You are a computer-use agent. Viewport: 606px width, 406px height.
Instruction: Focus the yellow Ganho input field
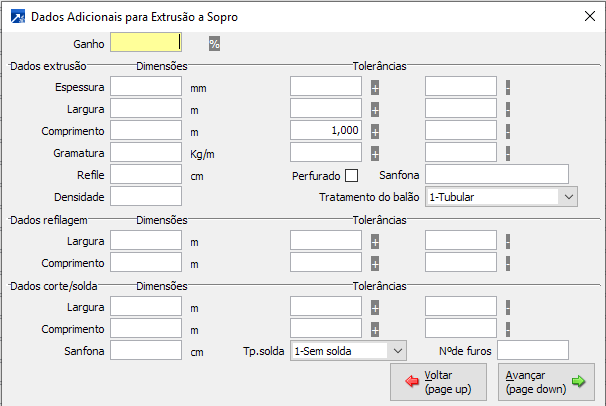pyautogui.click(x=145, y=43)
